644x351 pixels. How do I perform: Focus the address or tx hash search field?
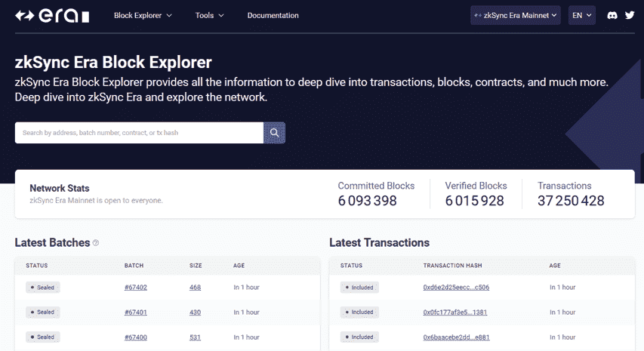[139, 133]
